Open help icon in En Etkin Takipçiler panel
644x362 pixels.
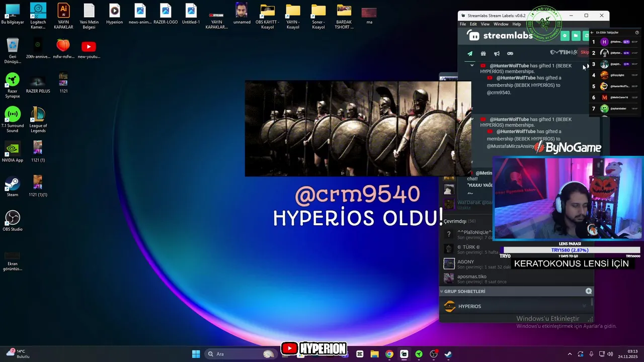pos(637,33)
